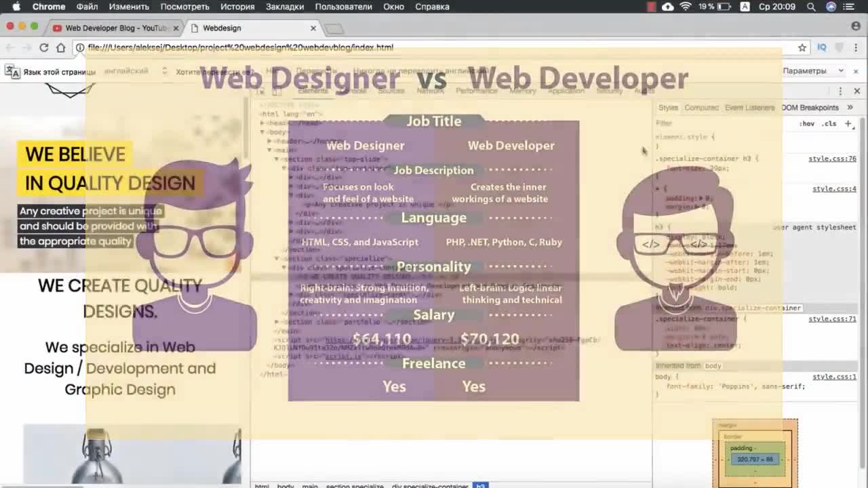
Task: Click font-family 'Poppins' style value
Action: click(763, 386)
